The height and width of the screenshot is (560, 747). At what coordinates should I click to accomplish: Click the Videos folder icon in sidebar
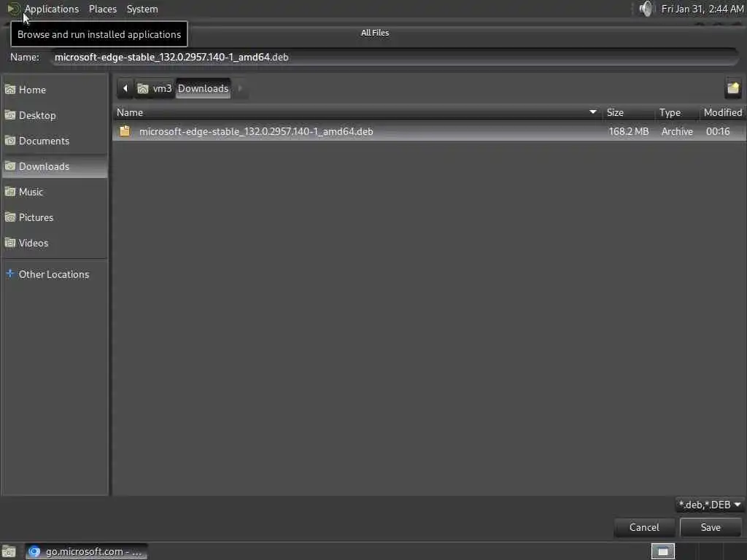point(10,243)
